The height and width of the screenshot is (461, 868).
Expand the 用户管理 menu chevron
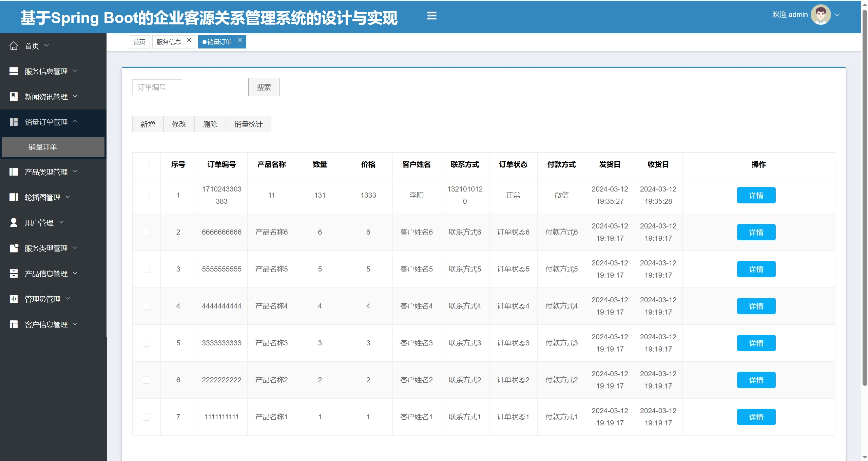pos(61,222)
